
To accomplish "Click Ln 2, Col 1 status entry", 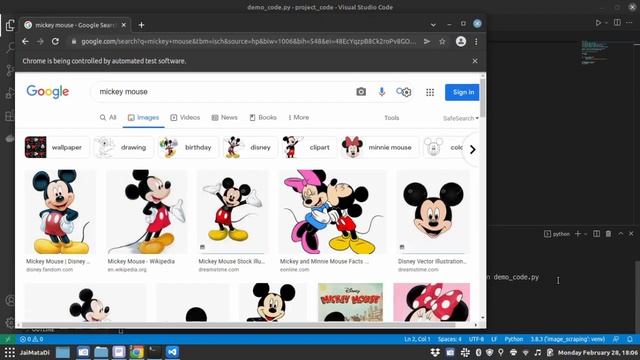I will coord(417,339).
